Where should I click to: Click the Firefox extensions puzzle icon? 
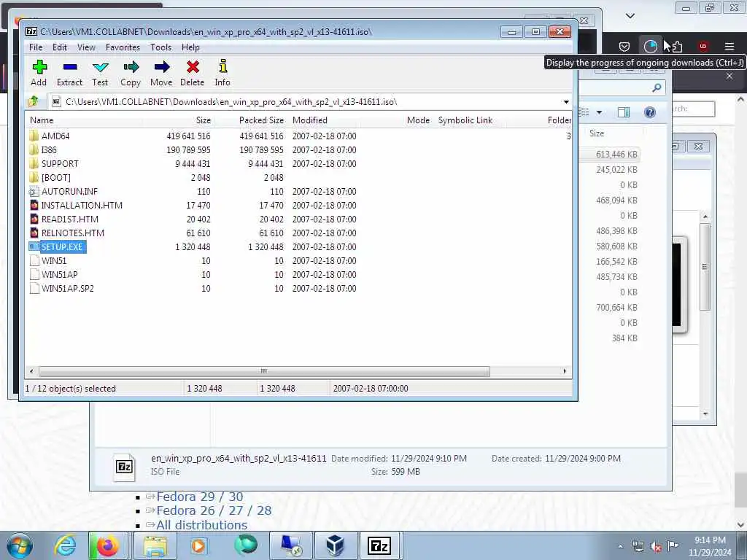677,46
